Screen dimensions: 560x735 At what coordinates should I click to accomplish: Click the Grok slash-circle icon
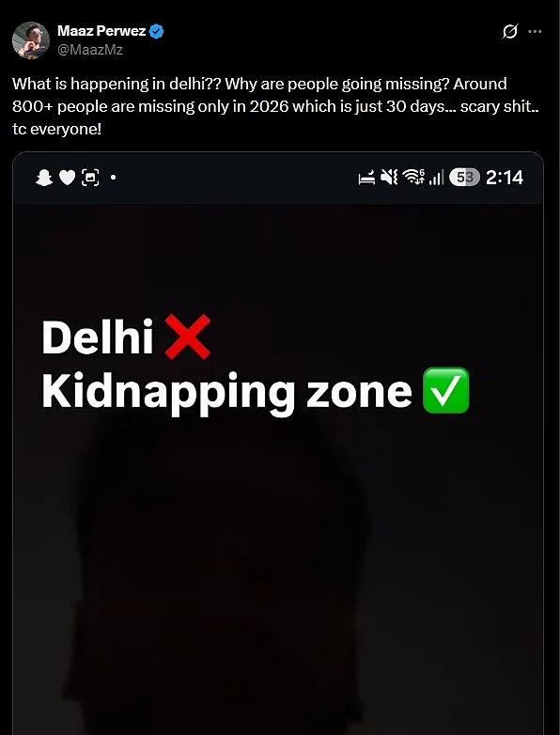(510, 32)
